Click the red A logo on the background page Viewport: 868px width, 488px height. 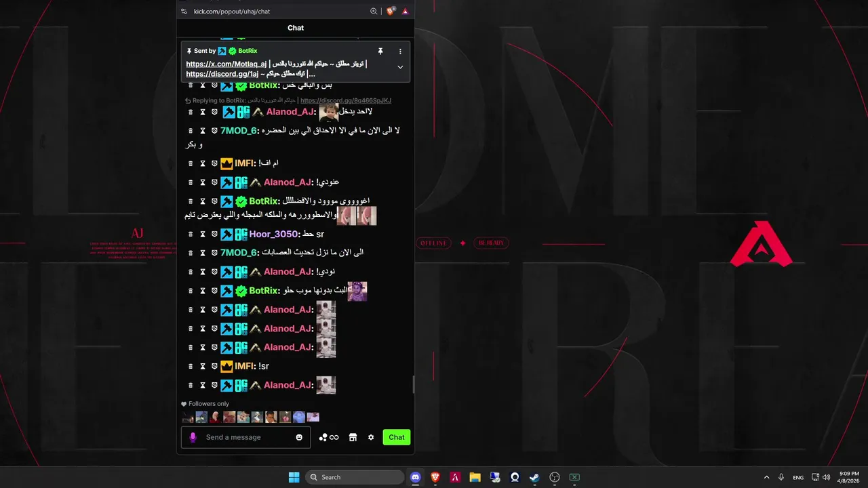click(762, 243)
